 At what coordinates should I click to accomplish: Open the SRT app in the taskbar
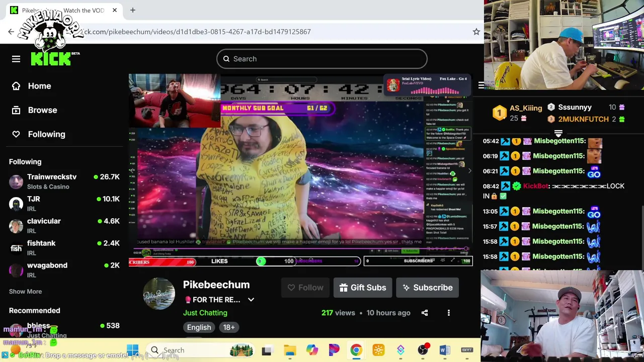click(466, 350)
